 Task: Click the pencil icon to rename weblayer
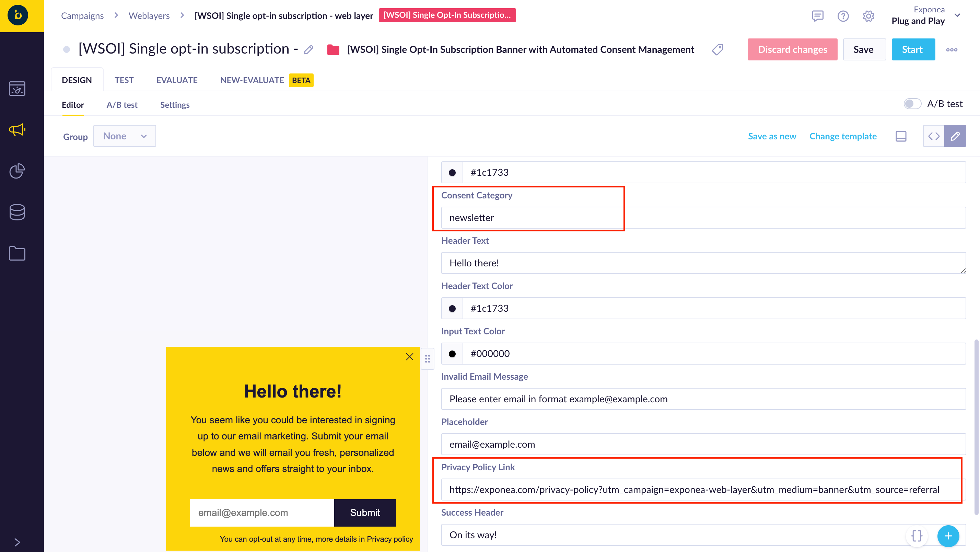[308, 50]
